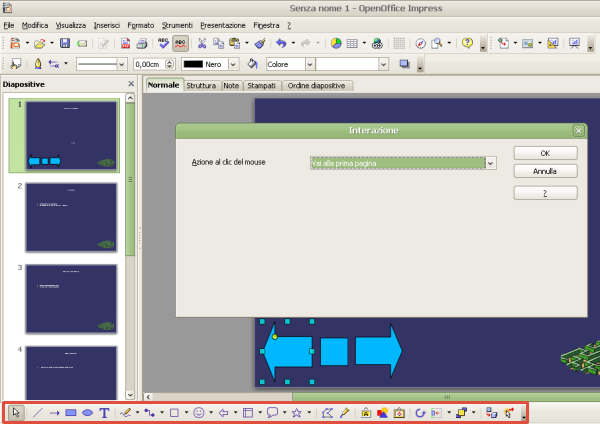Pick the Line drawing tool
Viewport: 600px width, 424px height.
(38, 412)
